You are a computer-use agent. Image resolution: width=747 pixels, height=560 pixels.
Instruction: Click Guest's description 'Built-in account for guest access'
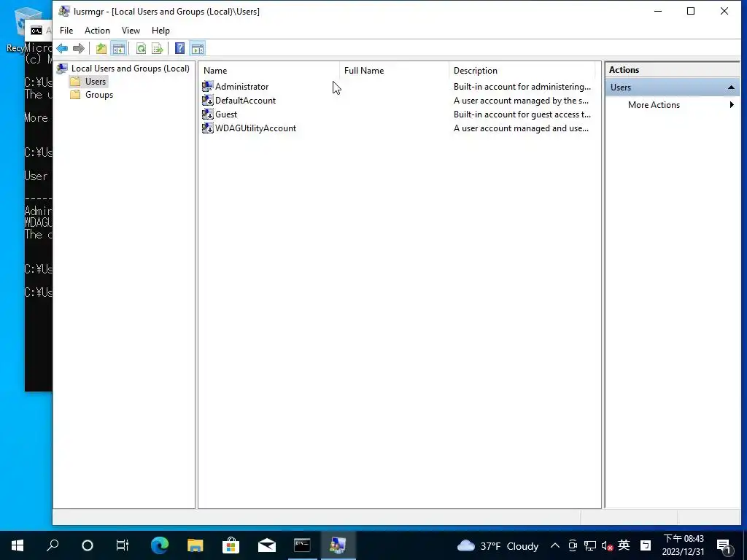pos(522,114)
